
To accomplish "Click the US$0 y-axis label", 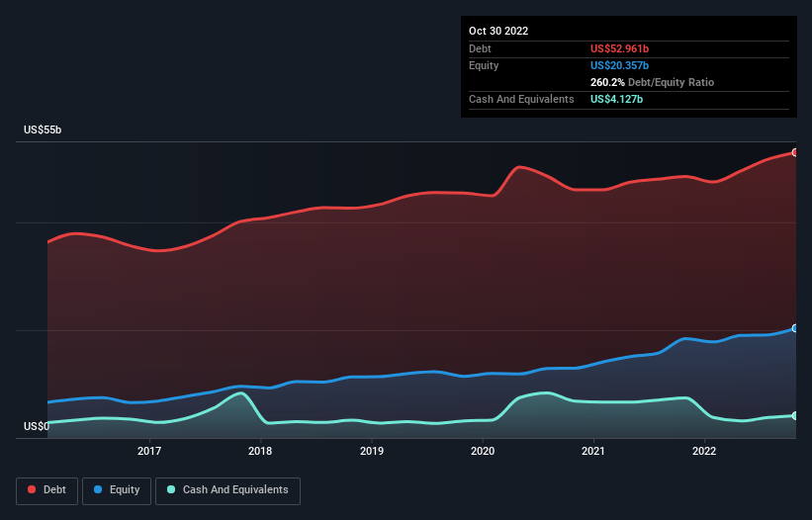I will click(37, 426).
